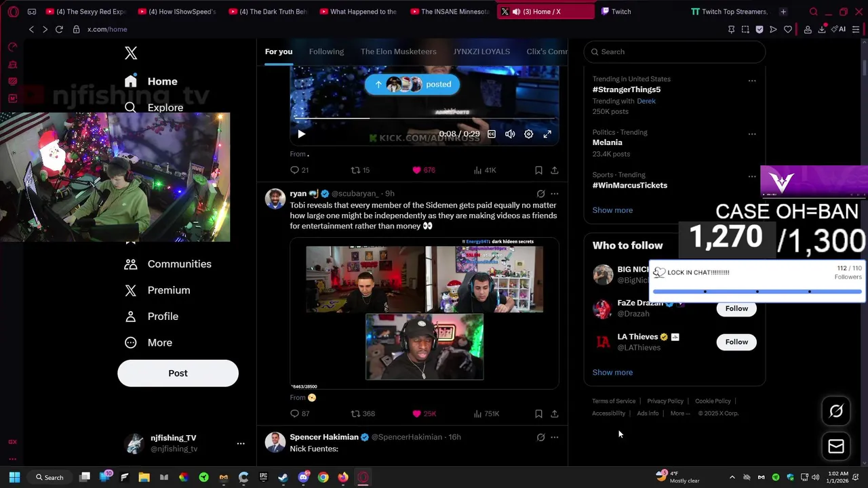Open Grok actions on ryan's post

[x=540, y=194]
